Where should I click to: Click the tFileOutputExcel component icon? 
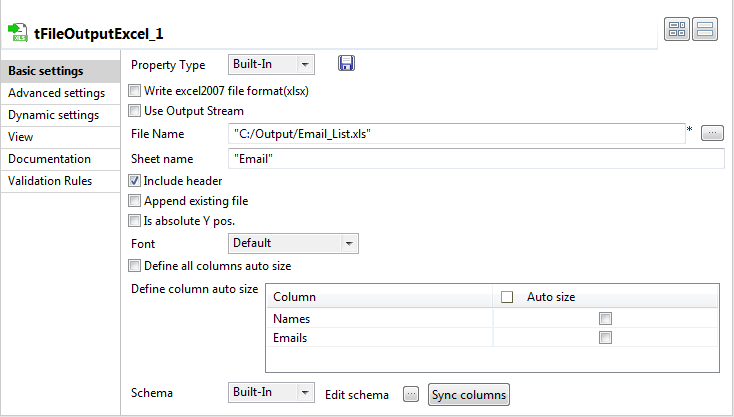(x=17, y=32)
